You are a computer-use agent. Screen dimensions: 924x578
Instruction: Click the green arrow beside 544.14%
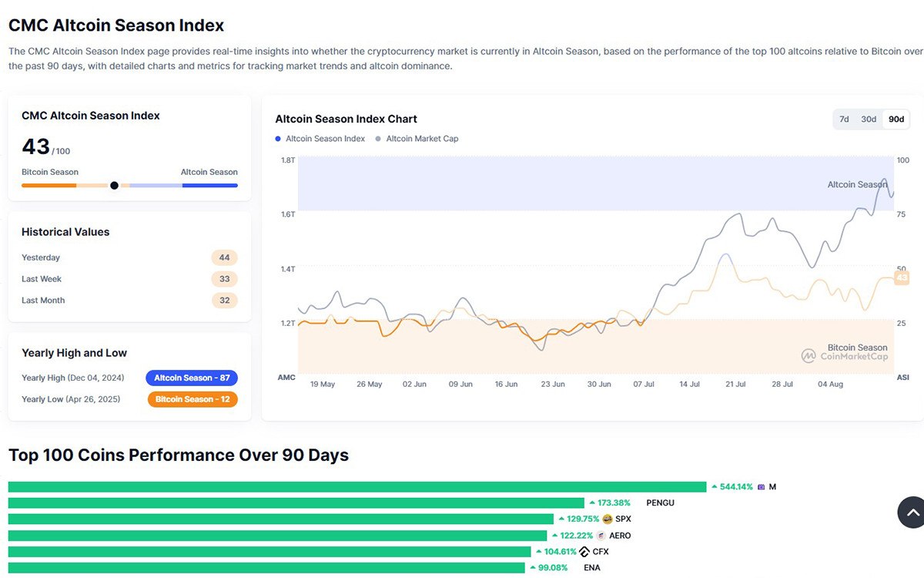tap(715, 487)
